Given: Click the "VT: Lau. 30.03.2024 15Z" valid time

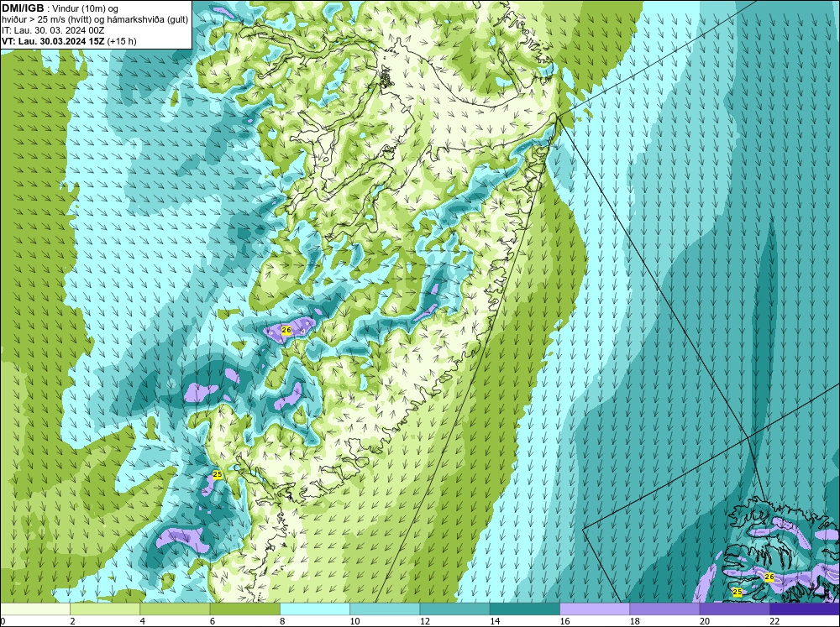Looking at the screenshot, I should [53, 40].
